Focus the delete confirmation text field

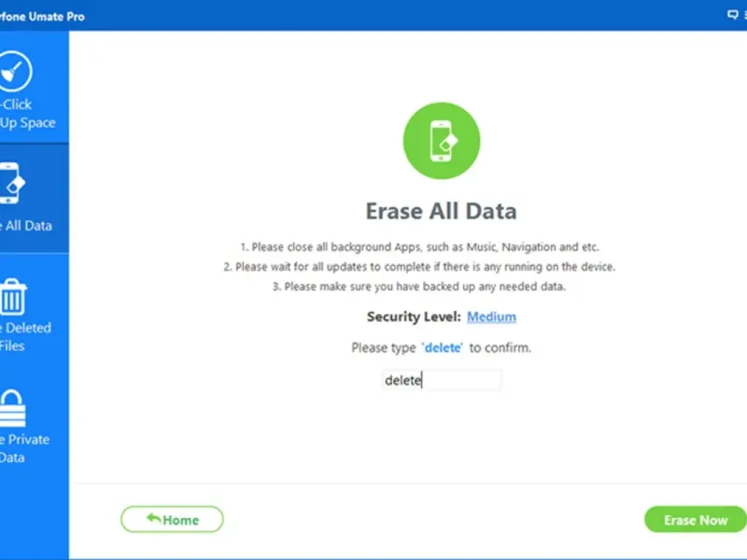coord(442,380)
